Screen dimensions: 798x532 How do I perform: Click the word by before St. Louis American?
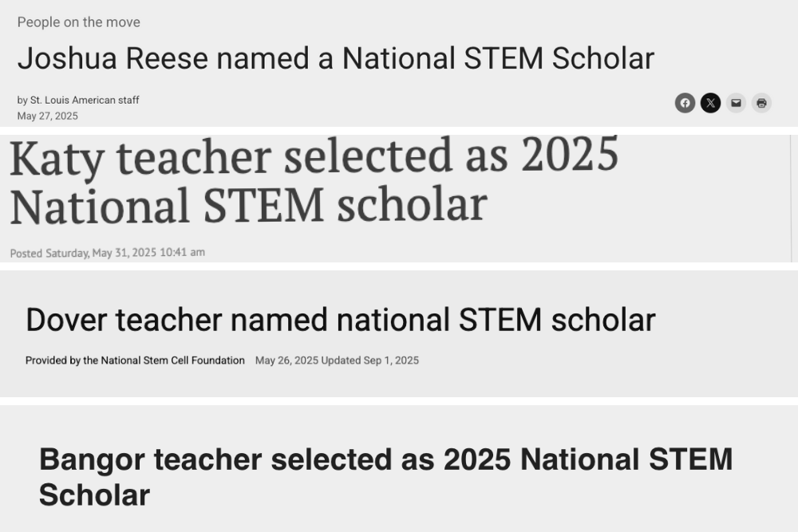tap(22, 100)
